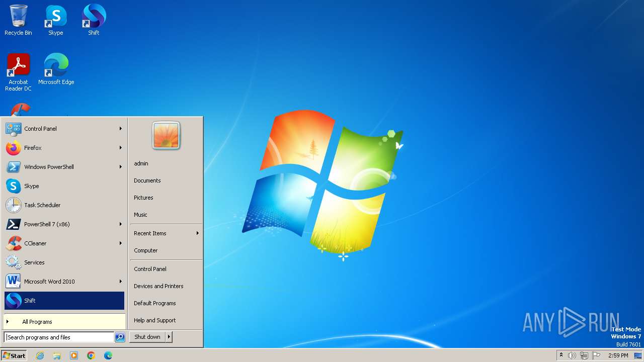This screenshot has width=644, height=362.
Task: Open Shut down options arrow
Action: 169,337
